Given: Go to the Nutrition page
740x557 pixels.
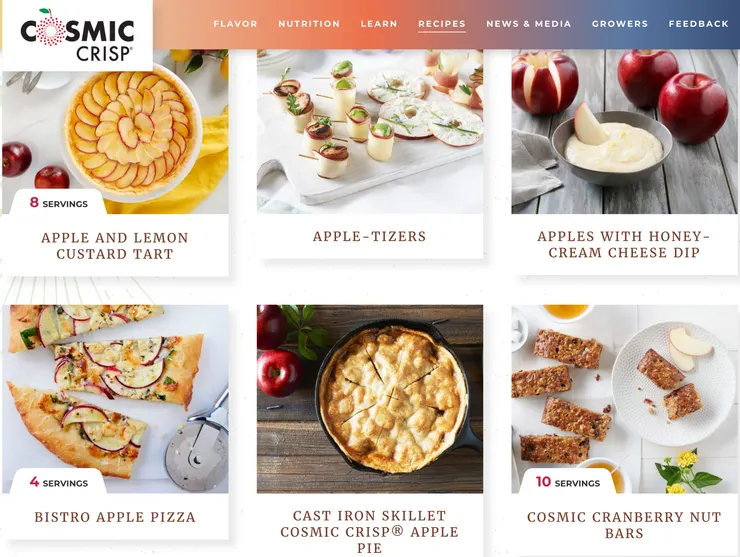Looking at the screenshot, I should click(309, 24).
